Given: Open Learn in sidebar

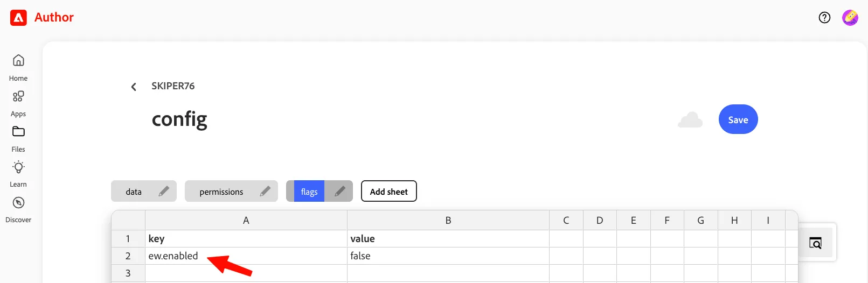Looking at the screenshot, I should (18, 174).
